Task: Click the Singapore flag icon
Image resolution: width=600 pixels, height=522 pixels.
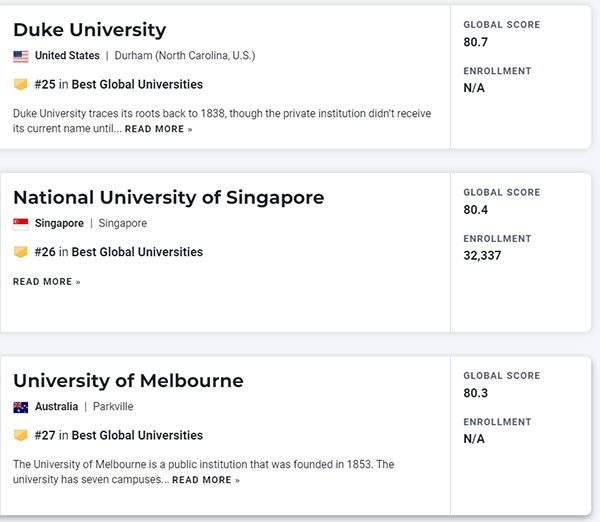Action: click(20, 224)
